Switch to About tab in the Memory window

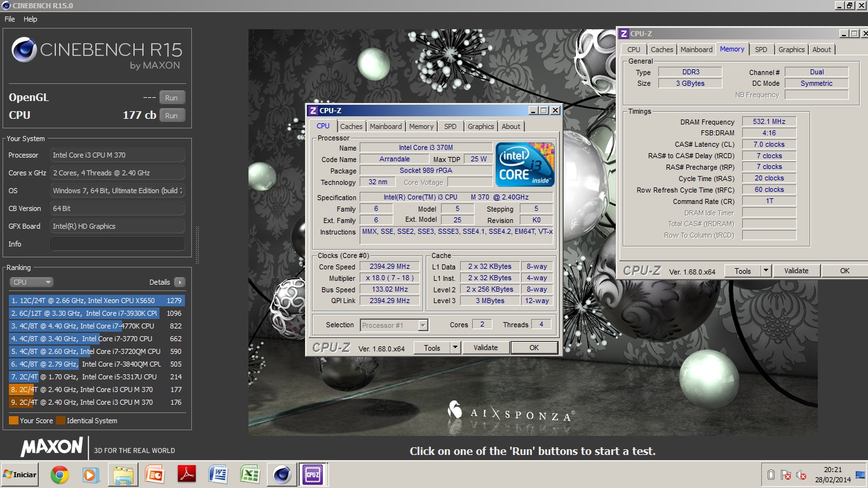coord(822,50)
